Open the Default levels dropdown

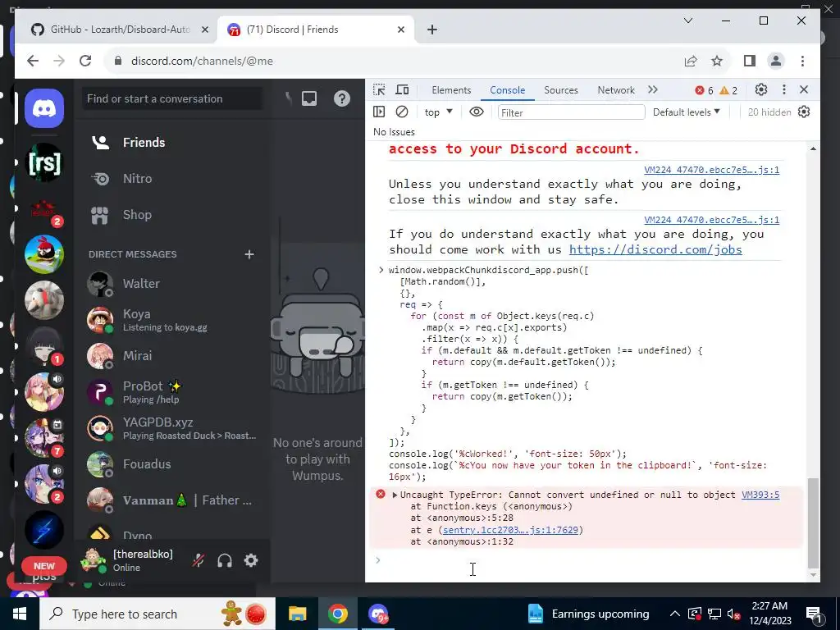pos(687,112)
